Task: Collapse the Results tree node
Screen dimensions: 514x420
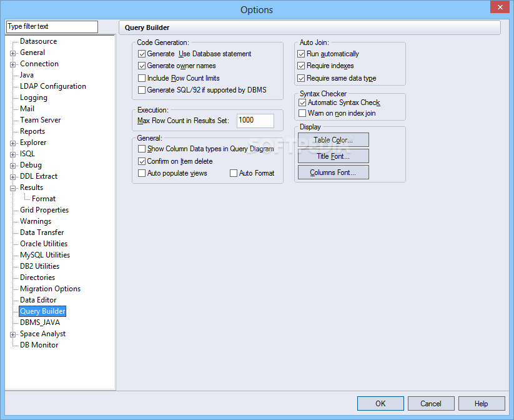Action: (x=12, y=188)
